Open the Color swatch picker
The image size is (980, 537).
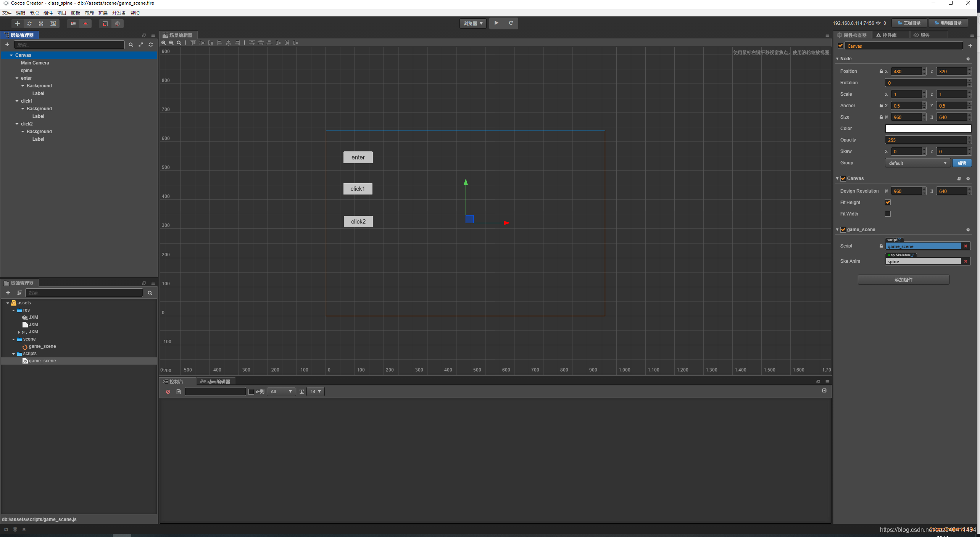tap(928, 129)
